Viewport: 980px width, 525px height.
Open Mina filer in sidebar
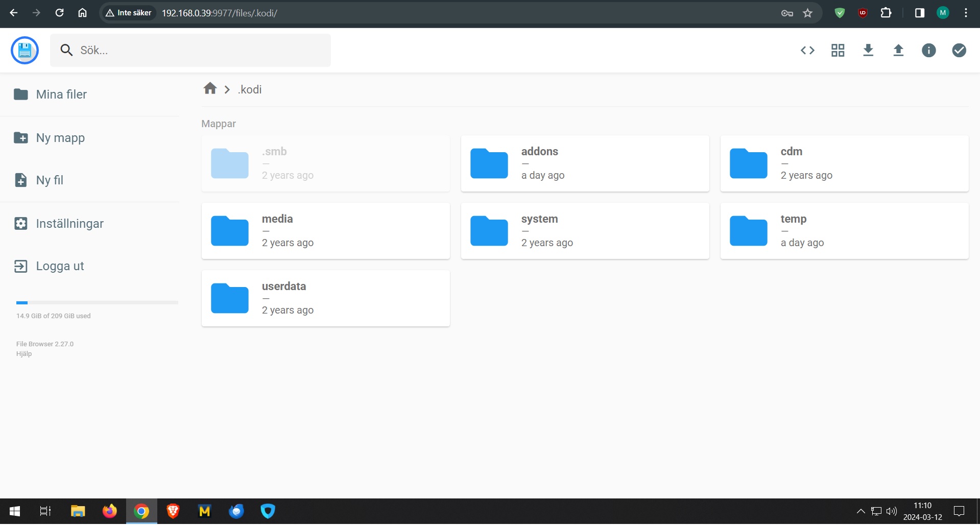61,94
